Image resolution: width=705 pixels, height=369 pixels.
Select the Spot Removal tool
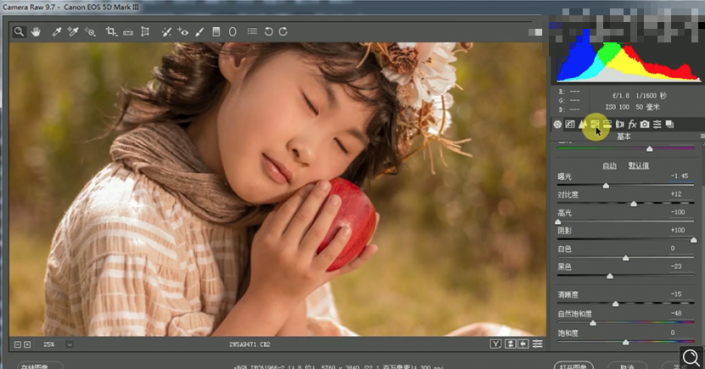[166, 31]
